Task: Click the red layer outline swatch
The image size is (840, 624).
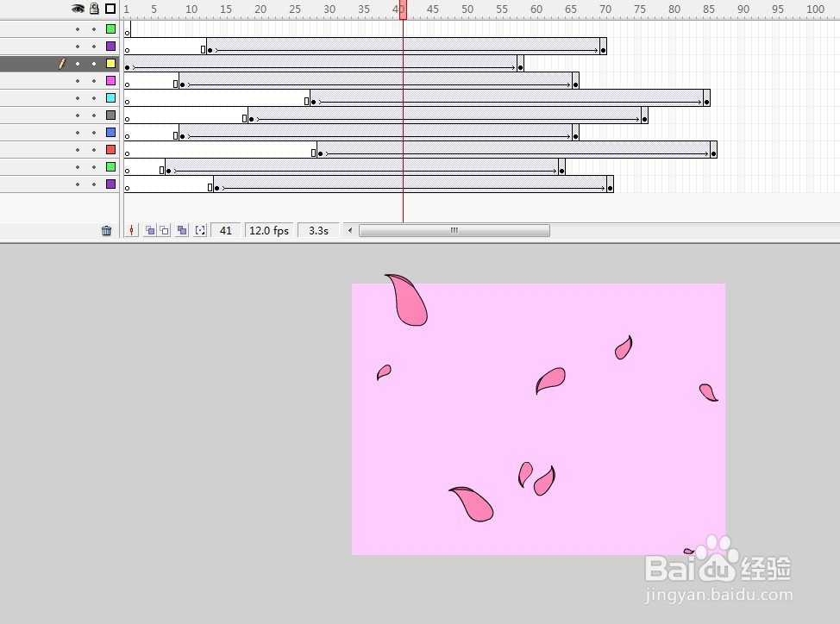Action: (x=111, y=149)
